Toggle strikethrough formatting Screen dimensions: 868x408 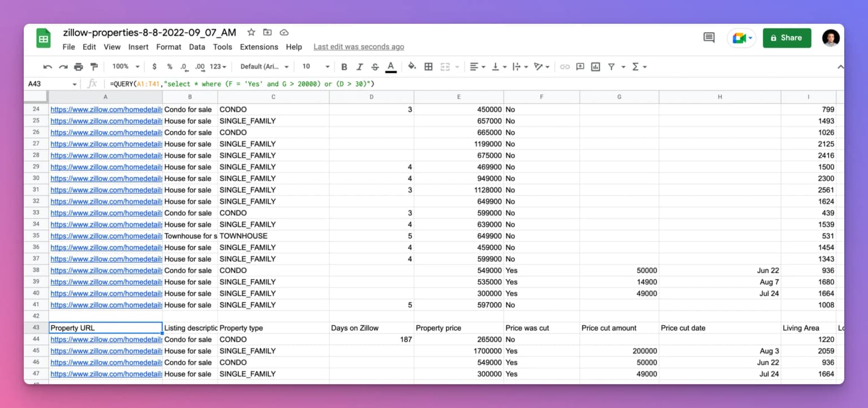[375, 67]
